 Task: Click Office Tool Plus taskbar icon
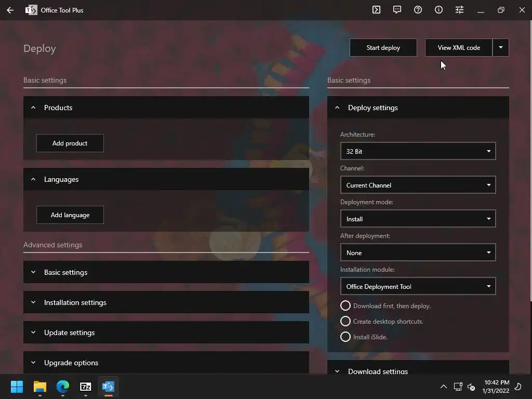pyautogui.click(x=109, y=387)
